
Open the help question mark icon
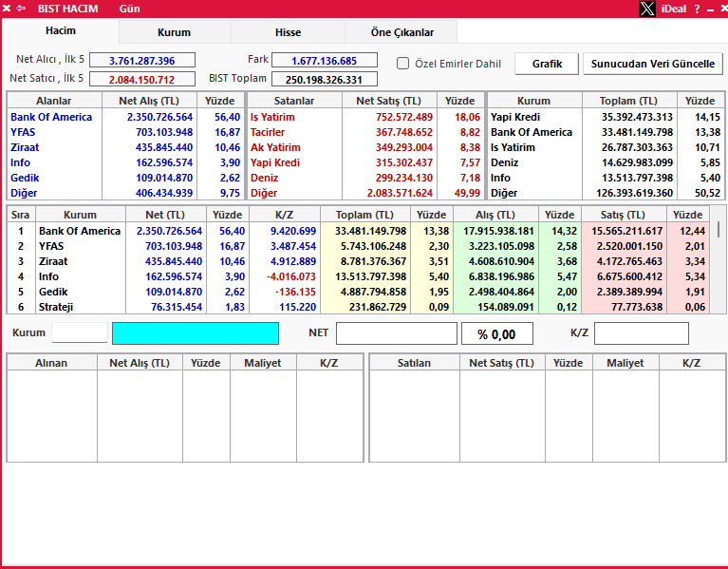(697, 9)
